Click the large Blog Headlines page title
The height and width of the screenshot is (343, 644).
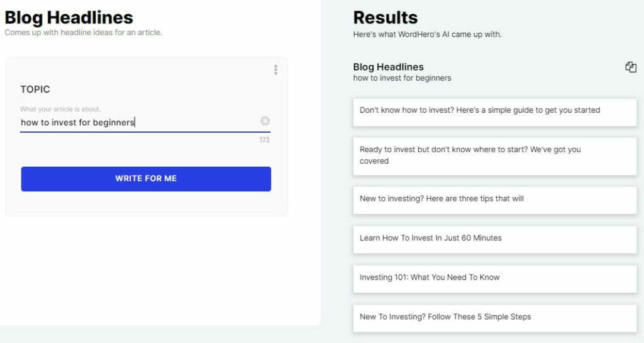69,17
